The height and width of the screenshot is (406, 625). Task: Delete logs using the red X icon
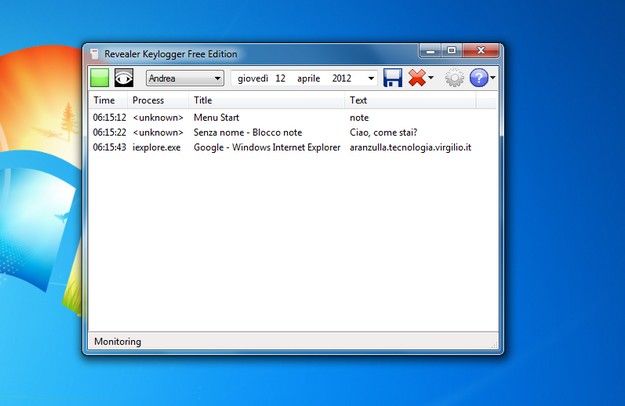click(417, 78)
